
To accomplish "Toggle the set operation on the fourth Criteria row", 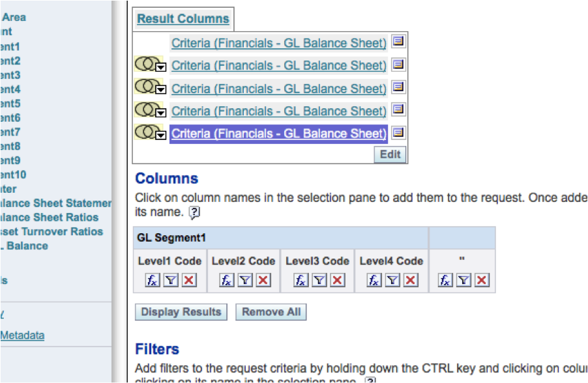I will click(x=148, y=110).
